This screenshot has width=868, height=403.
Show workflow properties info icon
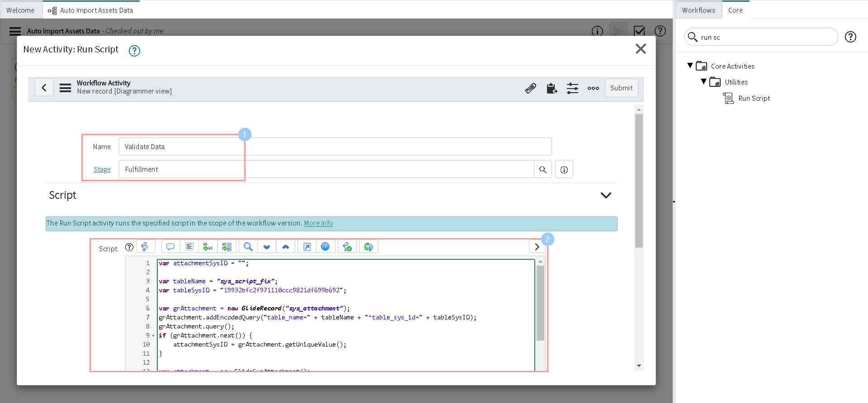pyautogui.click(x=597, y=31)
